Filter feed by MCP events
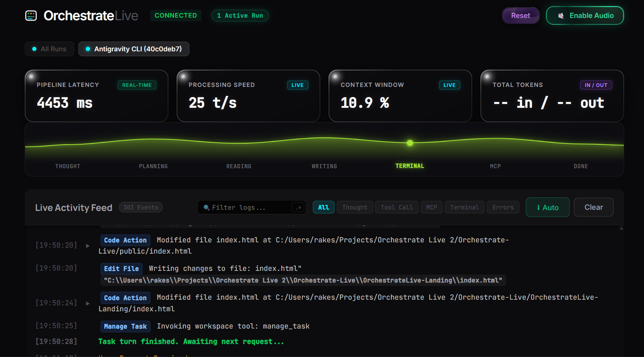Image resolution: width=644 pixels, height=357 pixels. 432,207
